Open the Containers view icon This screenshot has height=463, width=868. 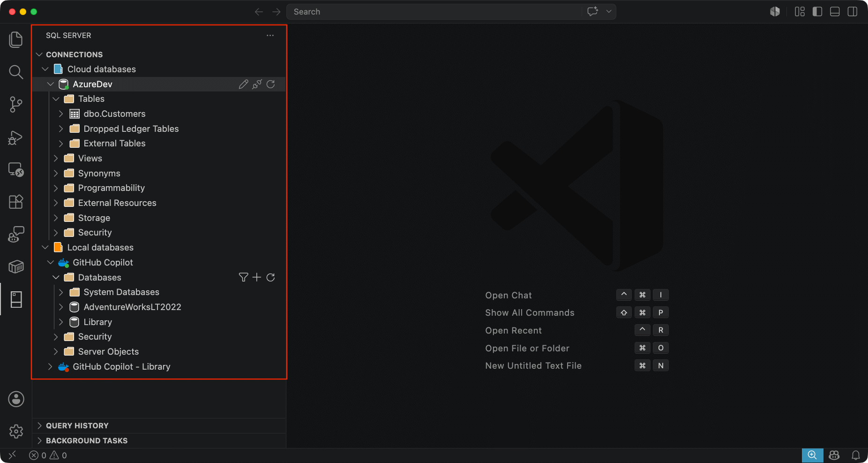(x=16, y=266)
